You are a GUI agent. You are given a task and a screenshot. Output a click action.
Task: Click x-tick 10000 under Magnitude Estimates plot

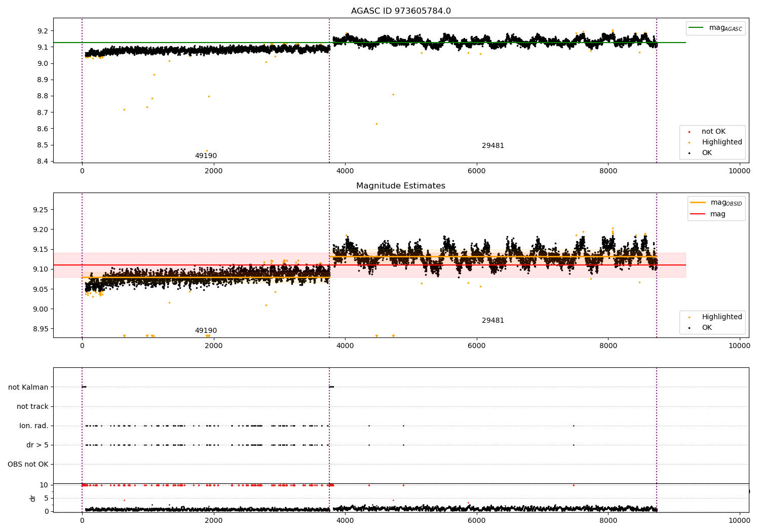click(739, 346)
